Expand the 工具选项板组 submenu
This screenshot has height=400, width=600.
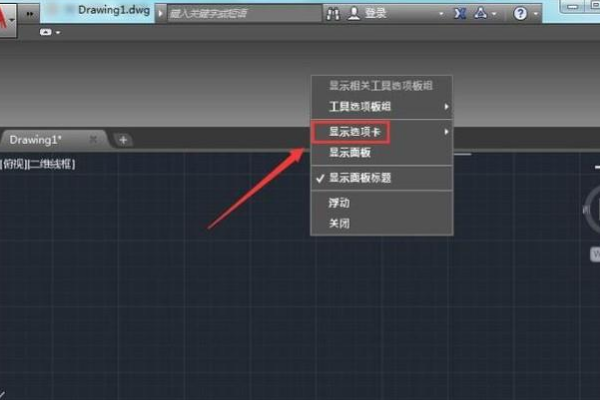click(382, 106)
